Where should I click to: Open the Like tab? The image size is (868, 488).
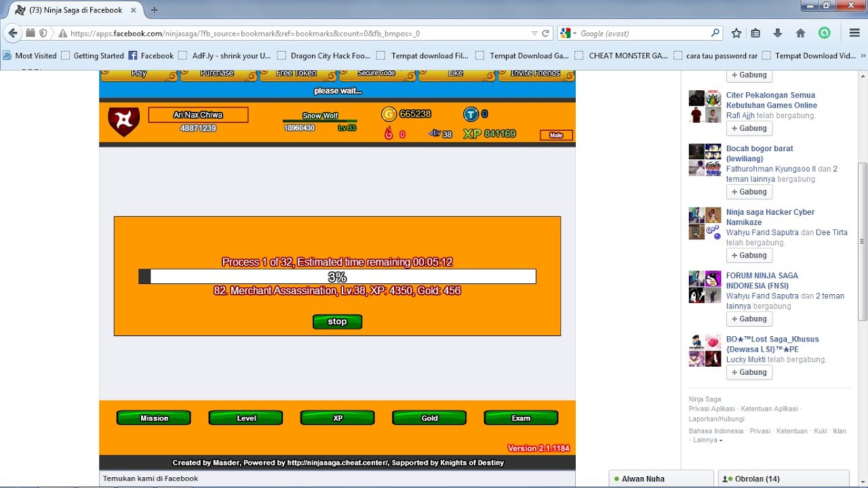(x=456, y=74)
